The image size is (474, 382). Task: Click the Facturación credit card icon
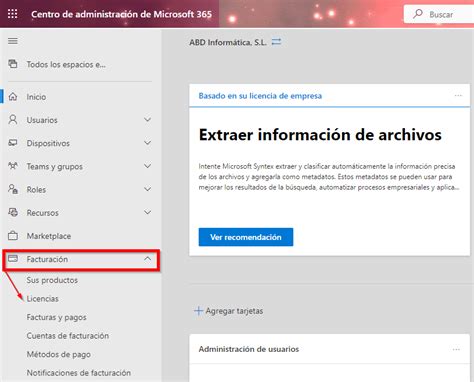click(x=13, y=258)
